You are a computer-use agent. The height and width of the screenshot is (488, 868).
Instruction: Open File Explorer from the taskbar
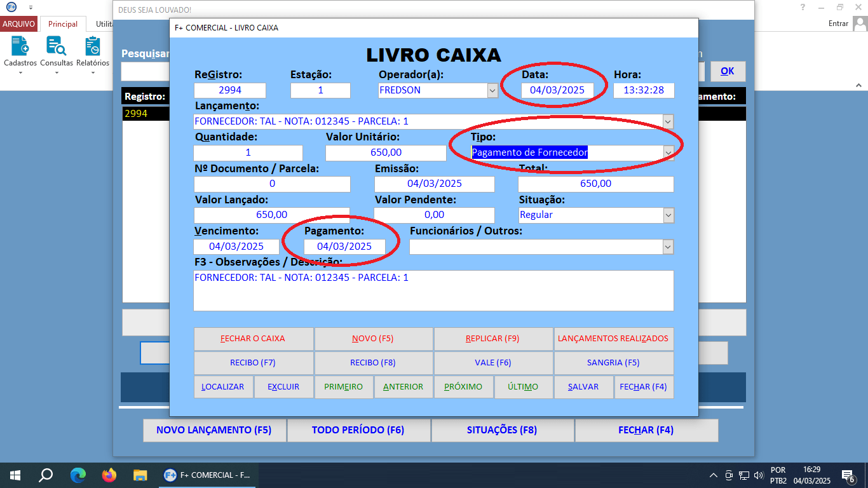click(x=140, y=475)
